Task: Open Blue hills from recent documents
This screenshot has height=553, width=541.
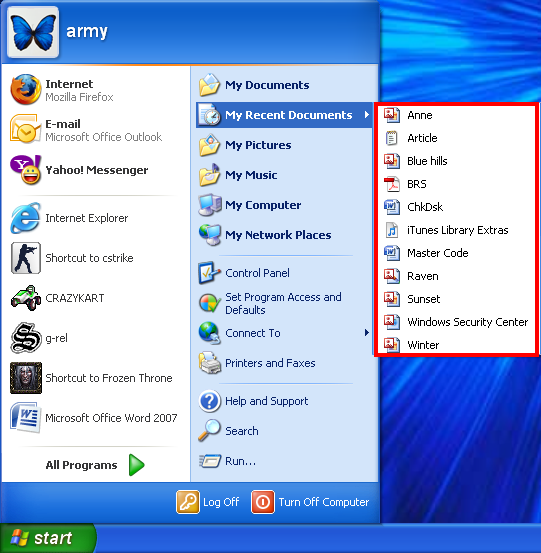Action: coord(456,161)
